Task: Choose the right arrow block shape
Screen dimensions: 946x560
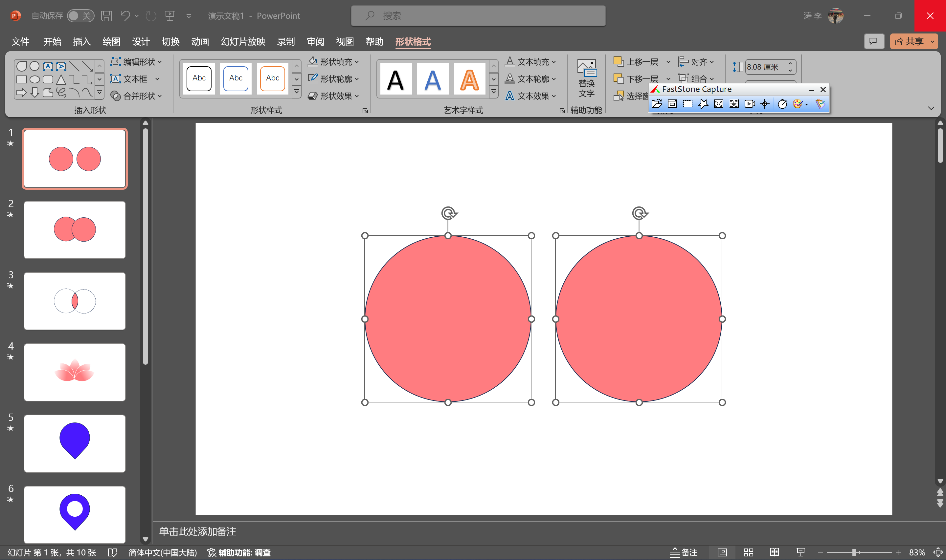Action: click(x=22, y=93)
